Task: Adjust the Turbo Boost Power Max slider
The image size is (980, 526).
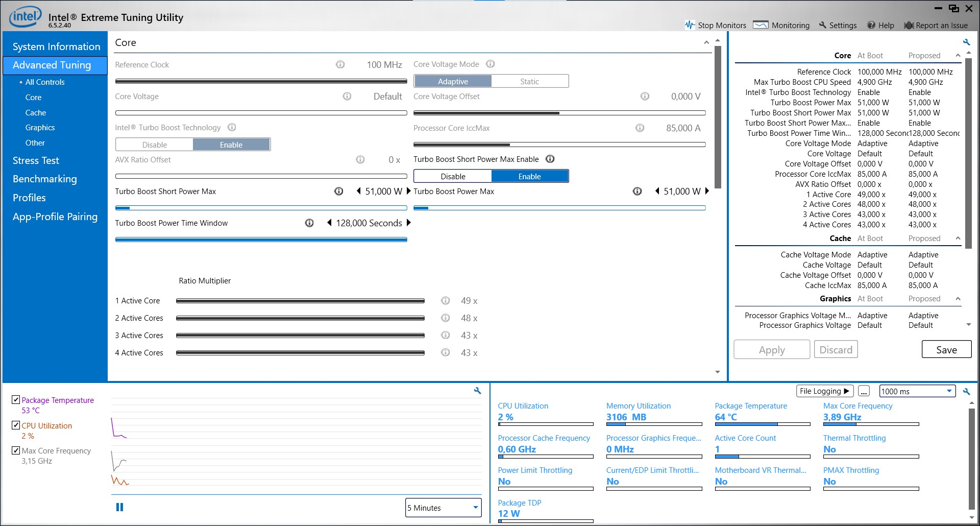Action: pyautogui.click(x=559, y=208)
